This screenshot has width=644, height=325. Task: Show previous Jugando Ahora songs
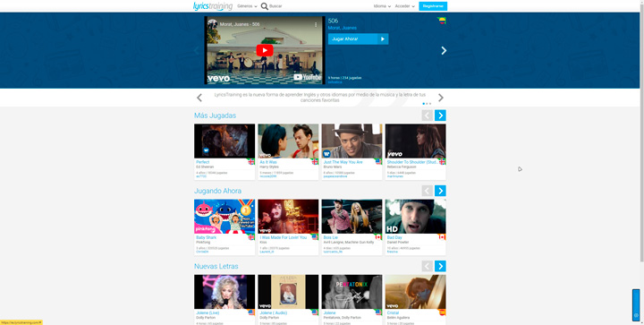coord(428,191)
